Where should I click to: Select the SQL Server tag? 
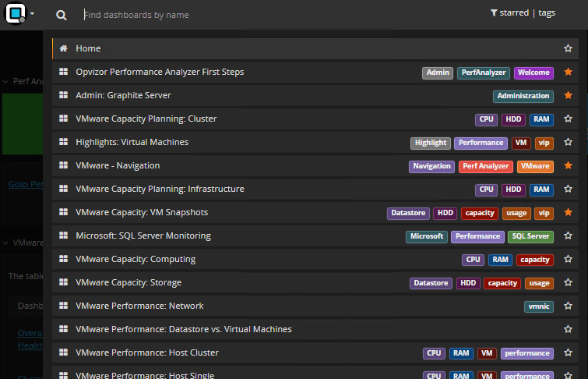(530, 236)
